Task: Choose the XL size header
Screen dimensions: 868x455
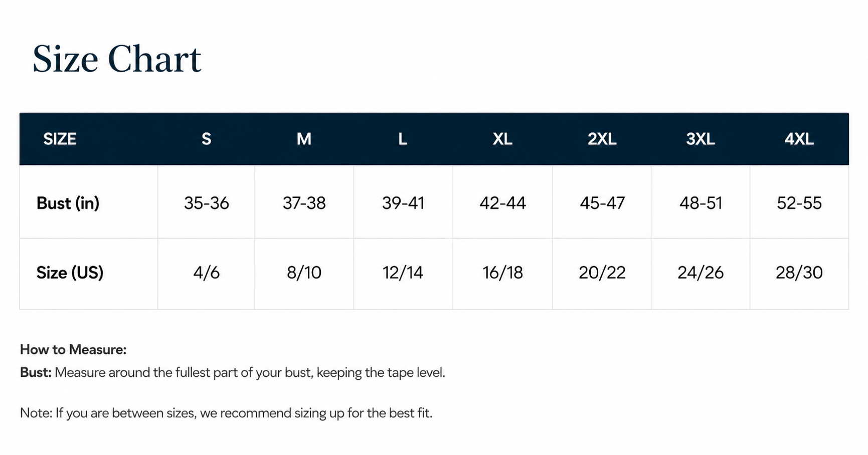Action: point(502,139)
